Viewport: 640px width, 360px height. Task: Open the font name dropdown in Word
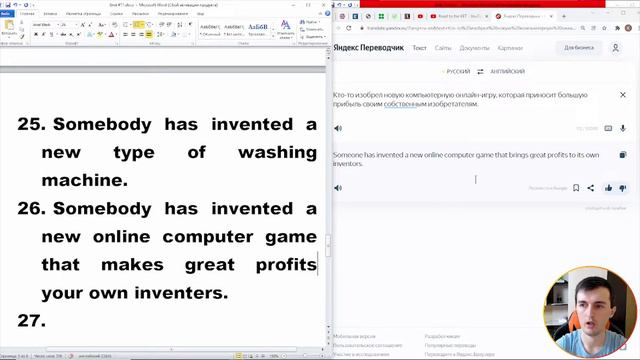pyautogui.click(x=58, y=25)
